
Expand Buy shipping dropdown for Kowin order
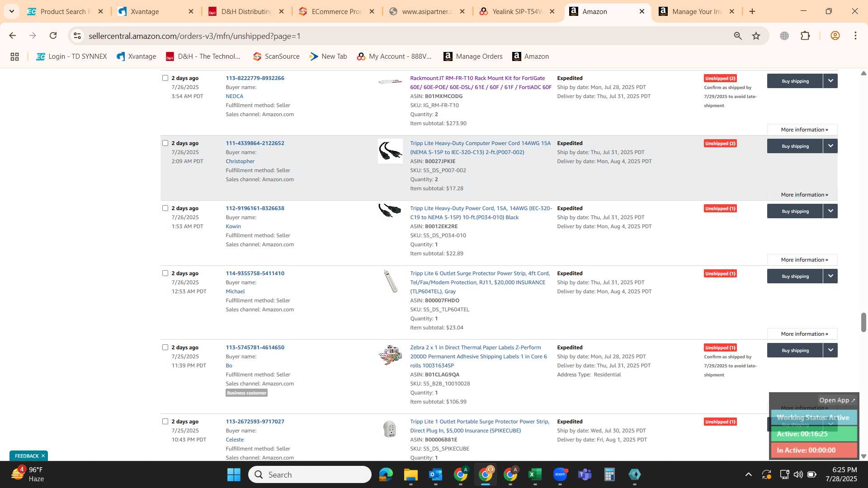[x=830, y=211]
